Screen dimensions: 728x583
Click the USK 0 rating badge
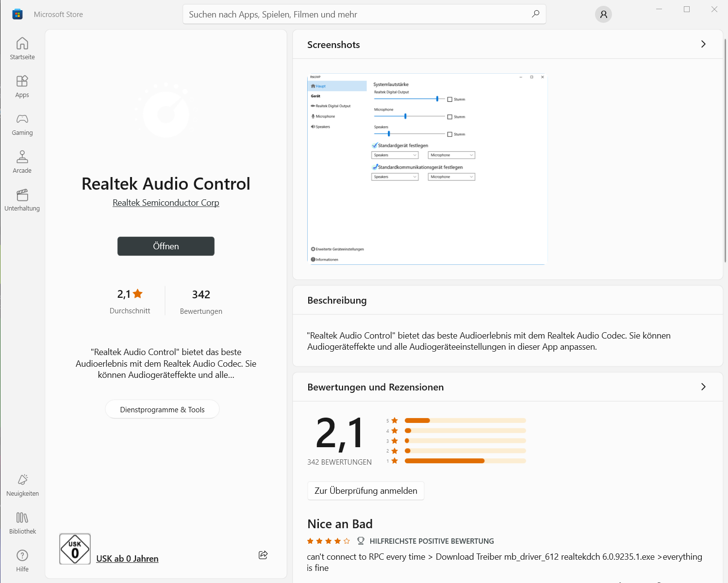[75, 549]
